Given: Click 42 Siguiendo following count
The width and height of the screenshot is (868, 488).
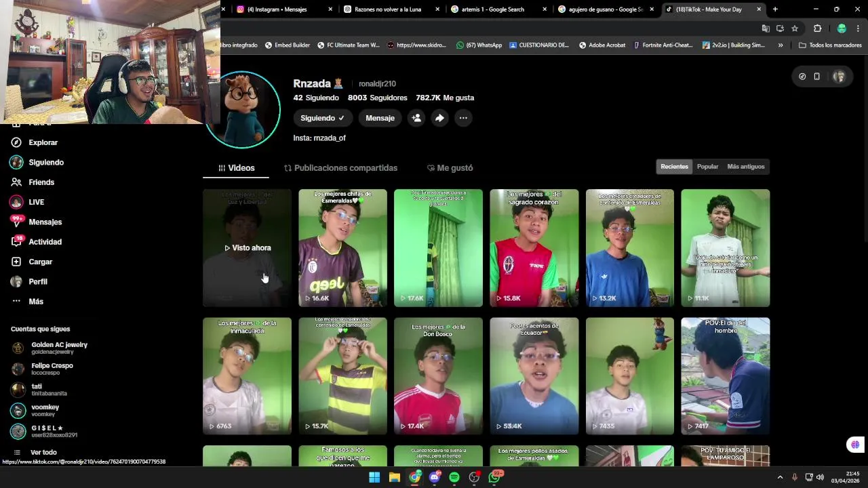Looking at the screenshot, I should tap(316, 98).
